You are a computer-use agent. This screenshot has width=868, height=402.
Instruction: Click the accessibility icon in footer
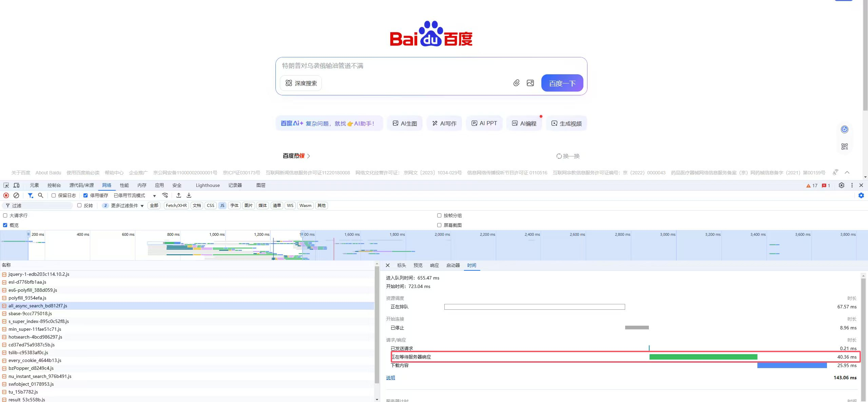835,172
